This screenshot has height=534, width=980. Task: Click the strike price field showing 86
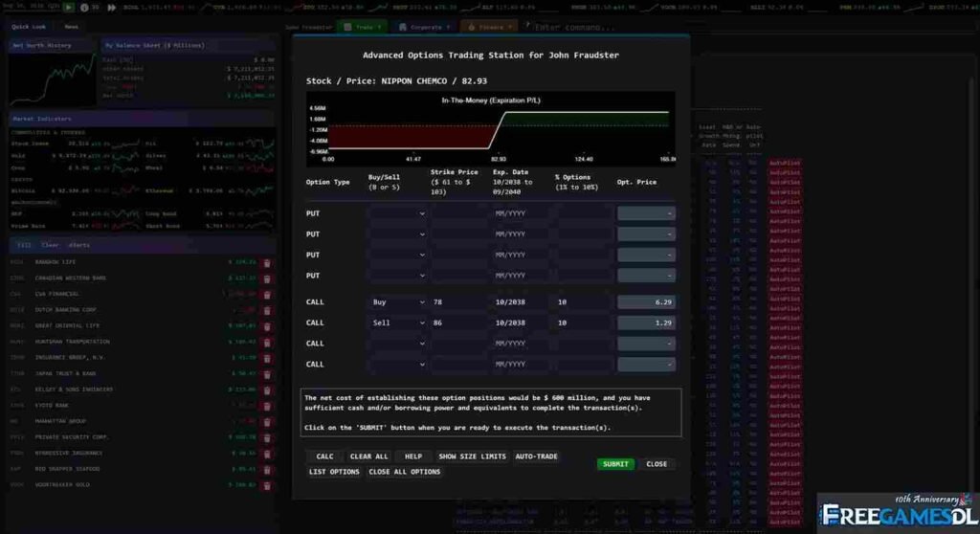tap(459, 323)
